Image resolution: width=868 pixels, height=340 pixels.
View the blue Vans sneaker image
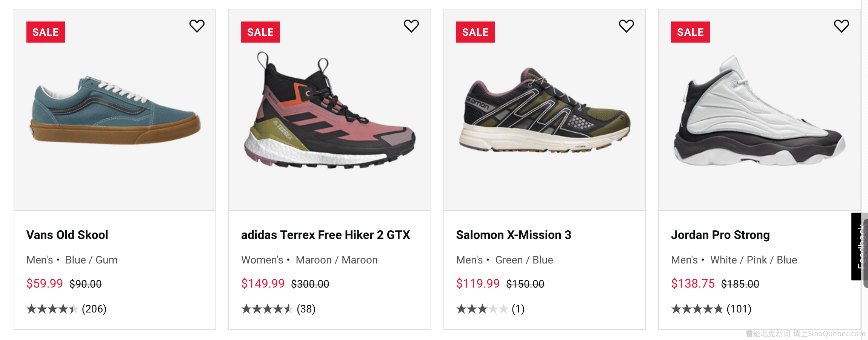pos(115,111)
